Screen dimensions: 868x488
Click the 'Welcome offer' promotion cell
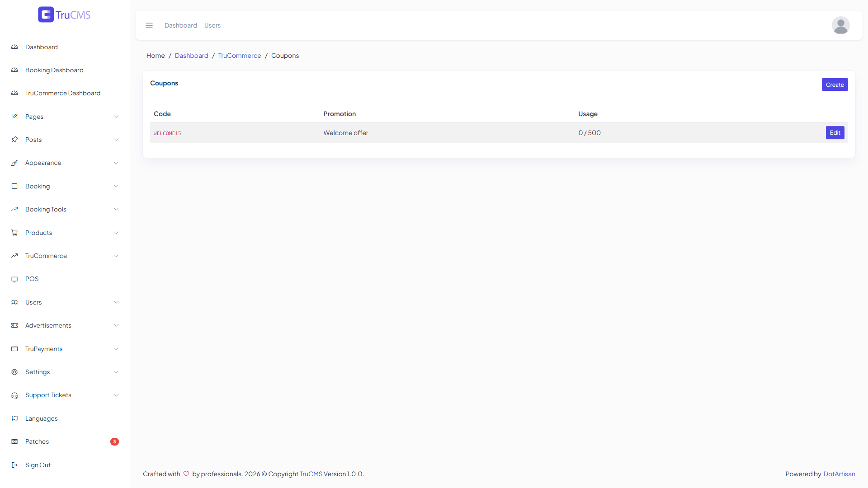pos(346,133)
